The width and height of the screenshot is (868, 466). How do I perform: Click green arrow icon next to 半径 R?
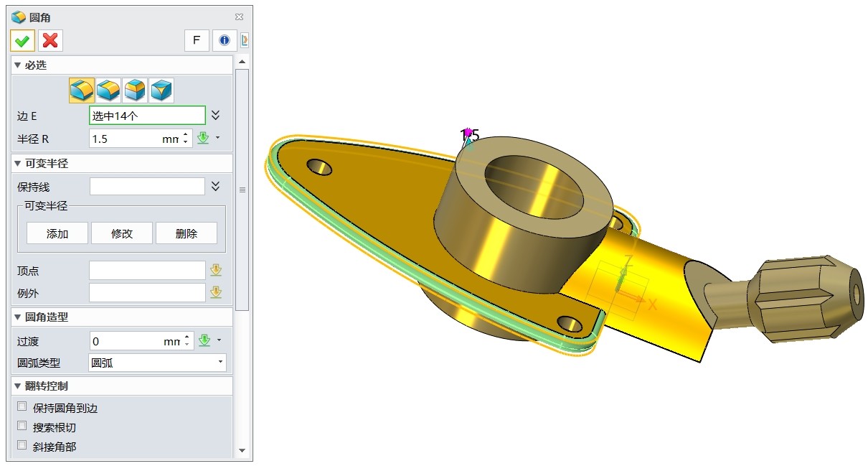(x=203, y=139)
